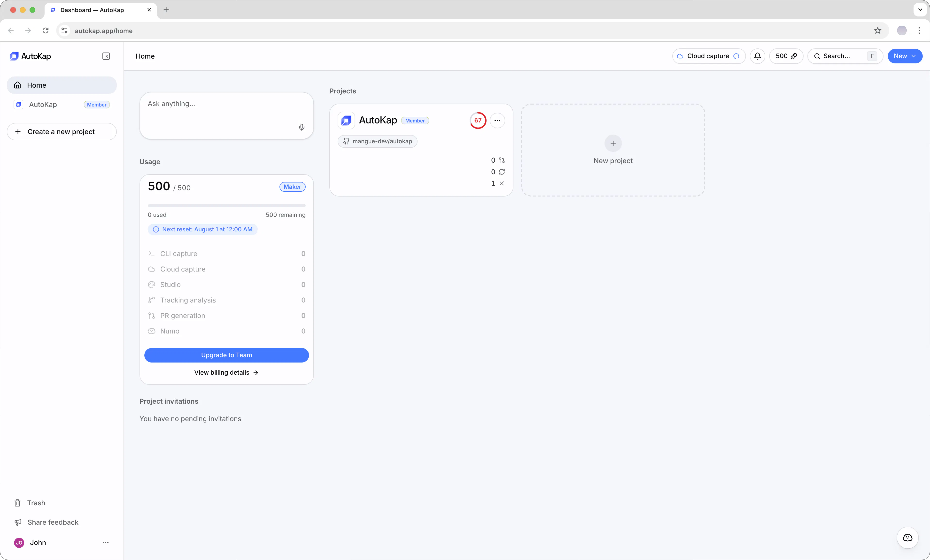Click the Ask anything input field

[226, 116]
